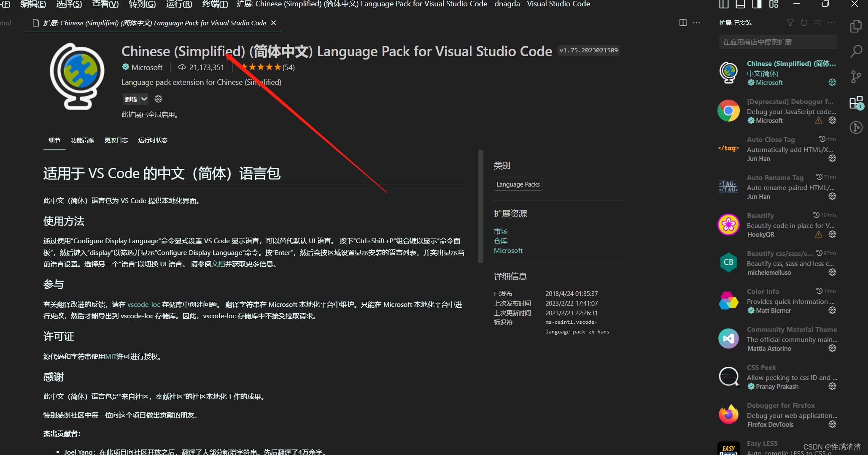The image size is (868, 455).
Task: Open gear menu for Auto Rename Tag
Action: [832, 196]
